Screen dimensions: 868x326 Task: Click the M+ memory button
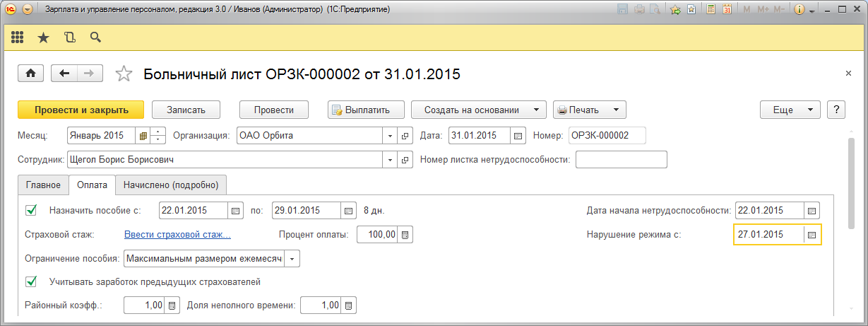tap(763, 10)
